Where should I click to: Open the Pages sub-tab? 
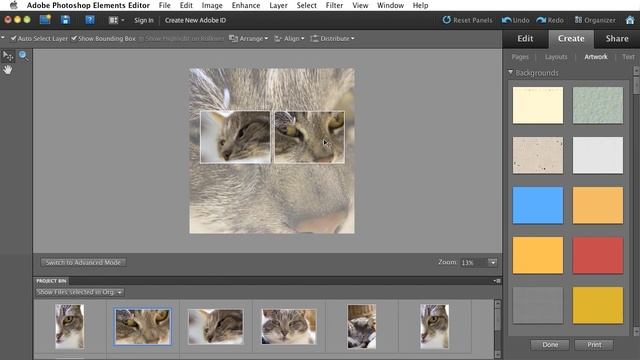coord(520,57)
